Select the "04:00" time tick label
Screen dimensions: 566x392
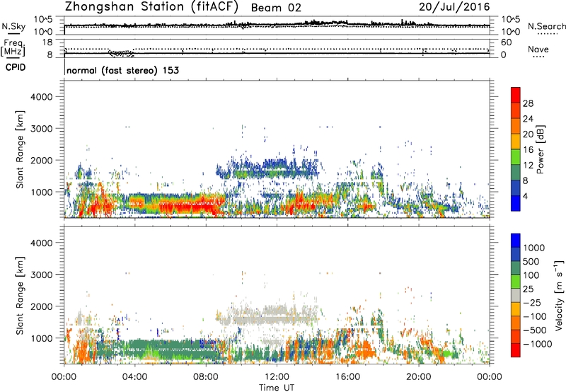[134, 377]
